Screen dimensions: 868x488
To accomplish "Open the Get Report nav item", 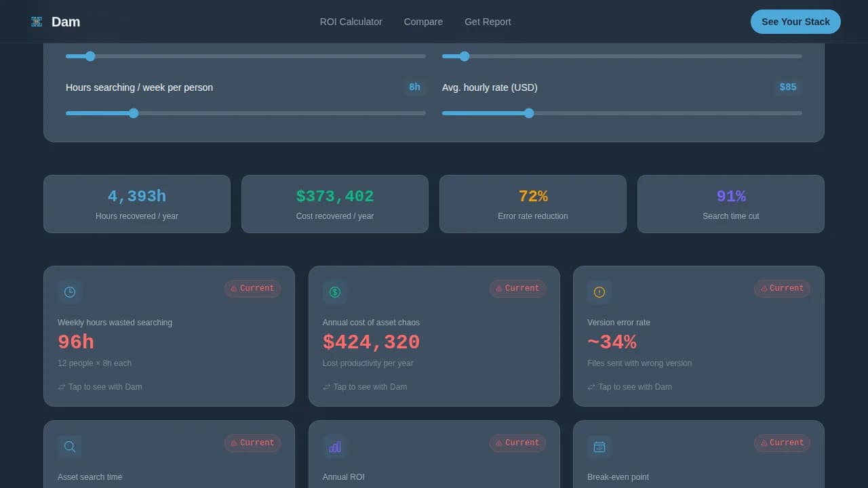I will tap(488, 22).
